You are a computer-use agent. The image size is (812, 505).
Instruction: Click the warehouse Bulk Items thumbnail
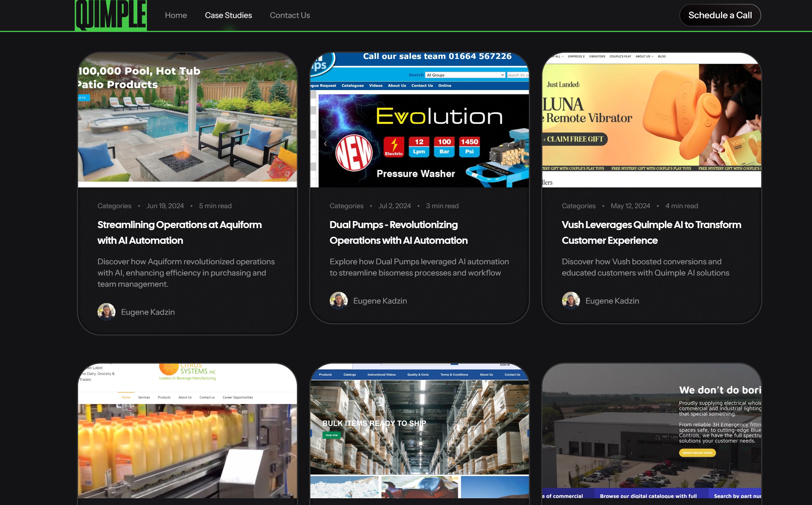coord(419,434)
